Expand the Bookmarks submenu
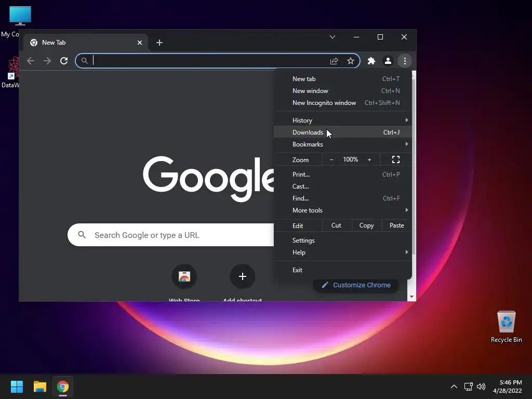 (x=343, y=144)
